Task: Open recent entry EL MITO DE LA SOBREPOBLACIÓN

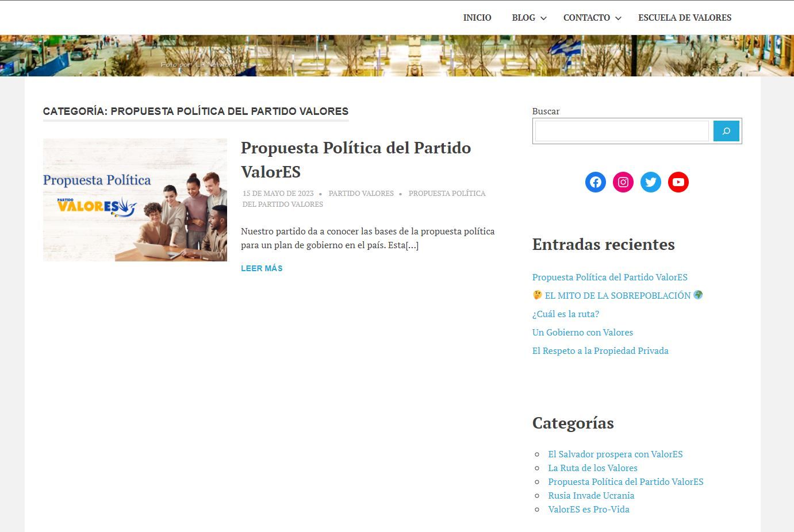Action: tap(617, 295)
